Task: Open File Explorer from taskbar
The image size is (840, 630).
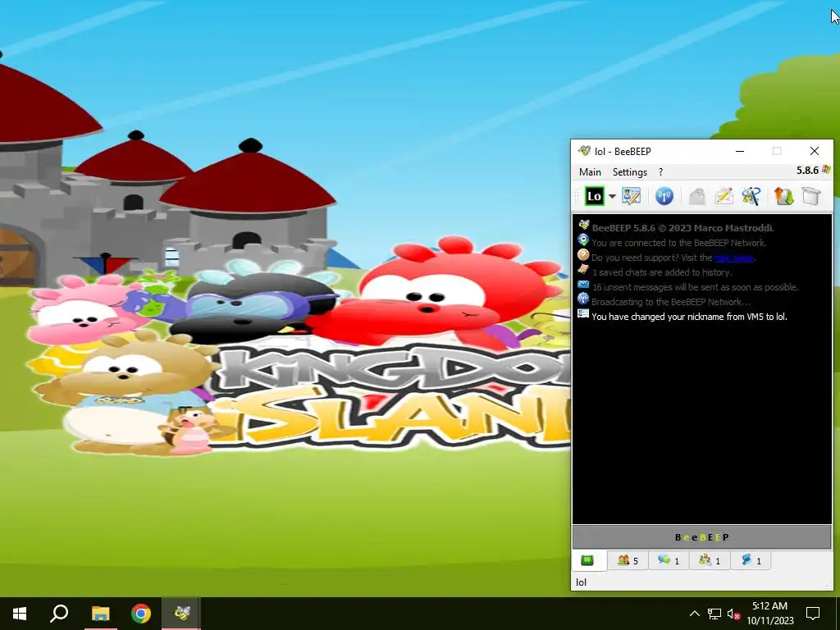Action: [100, 614]
